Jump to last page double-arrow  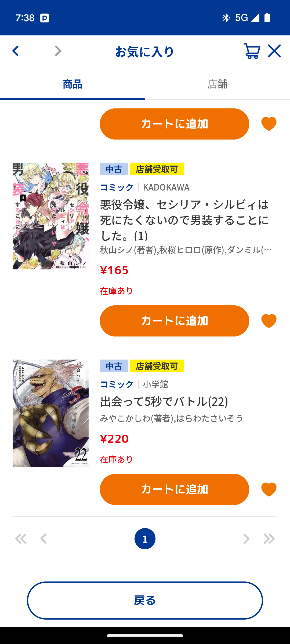point(269,539)
